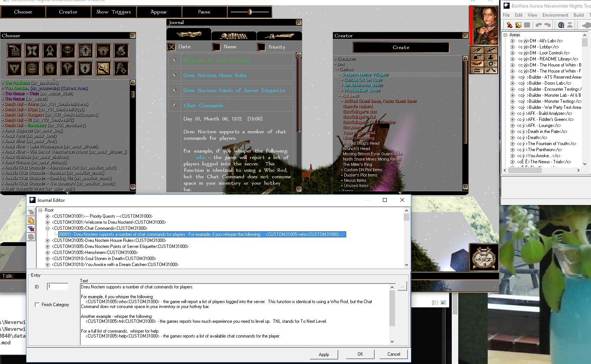
Task: Click the slider in the DM top bar
Action: click(250, 12)
